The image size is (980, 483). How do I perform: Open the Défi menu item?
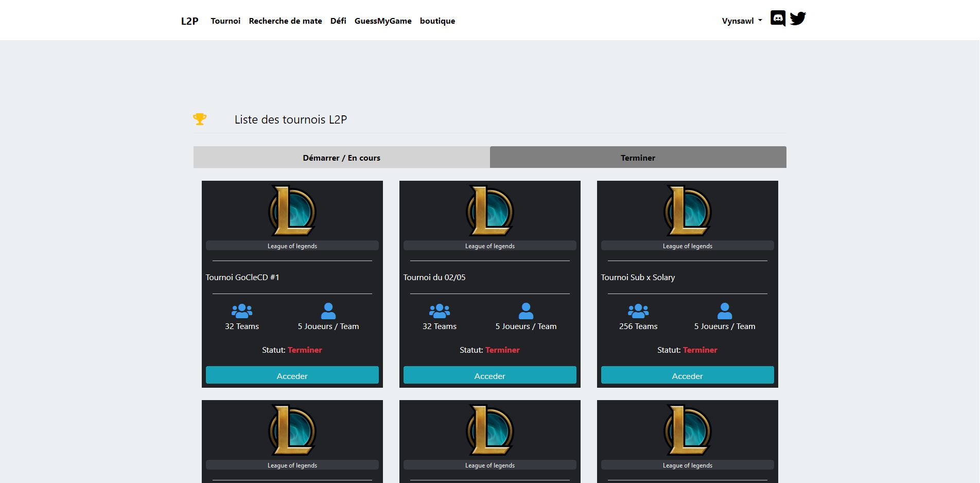coord(338,21)
